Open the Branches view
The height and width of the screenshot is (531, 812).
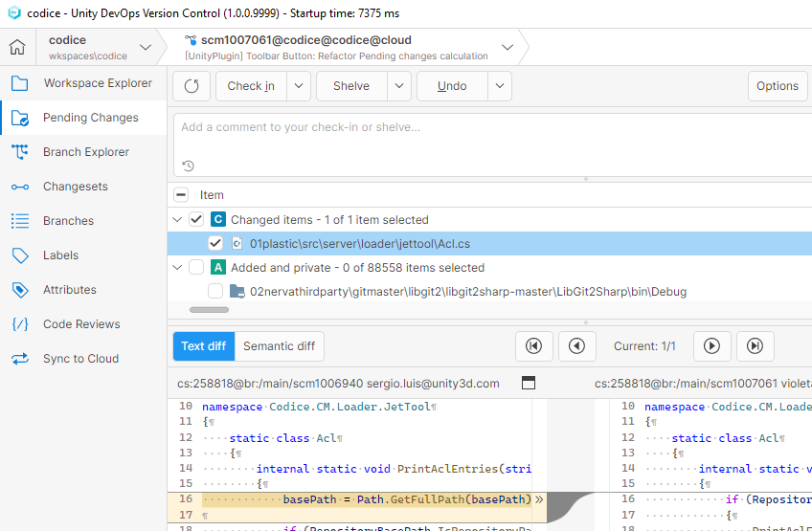tap(83, 221)
